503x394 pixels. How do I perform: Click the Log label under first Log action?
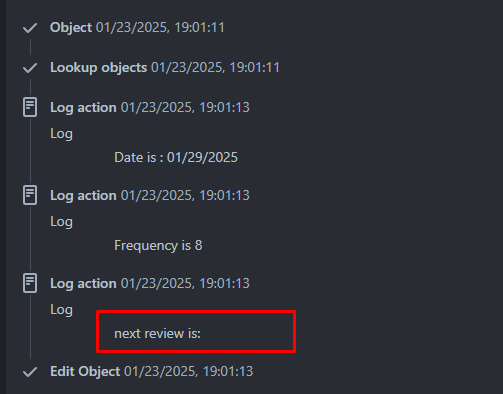[x=61, y=134]
